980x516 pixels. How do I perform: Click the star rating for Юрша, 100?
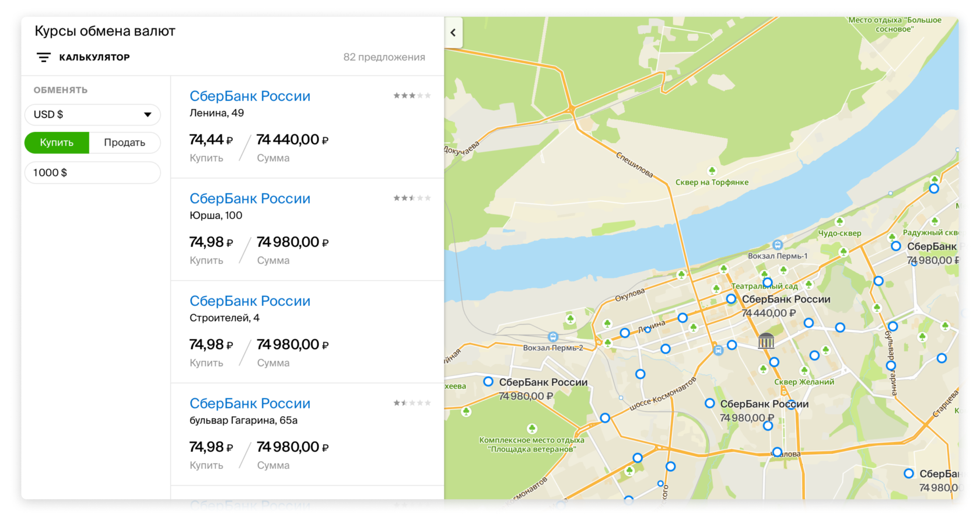412,198
